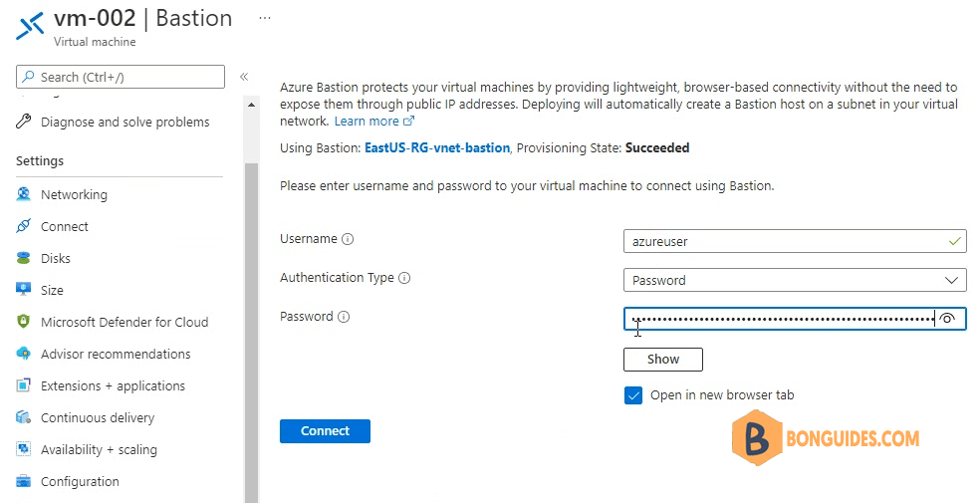This screenshot has width=980, height=503.
Task: Click the Continuous delivery icon
Action: coord(23,417)
